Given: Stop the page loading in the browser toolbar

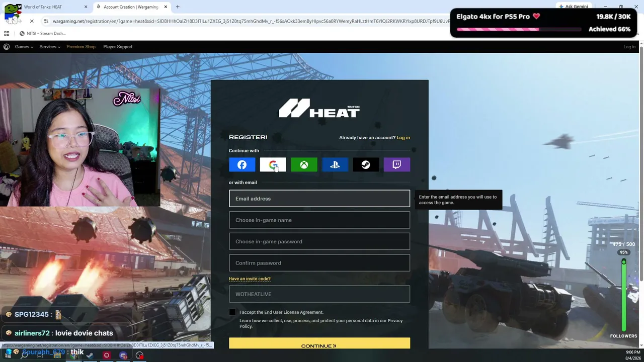Looking at the screenshot, I should (x=31, y=21).
